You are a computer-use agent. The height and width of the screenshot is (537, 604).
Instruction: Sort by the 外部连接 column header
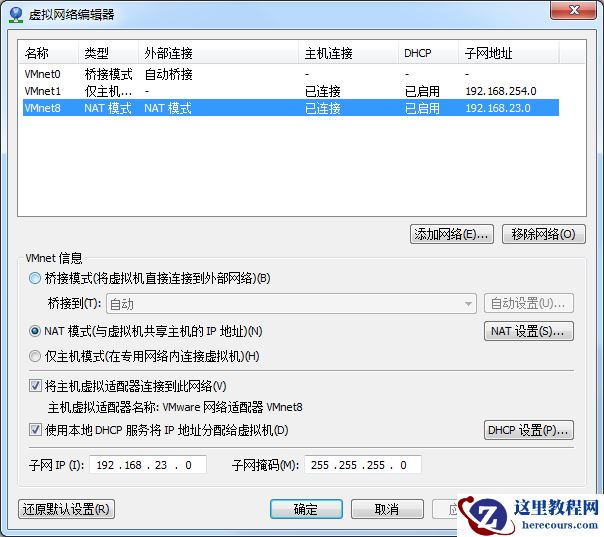(x=218, y=53)
